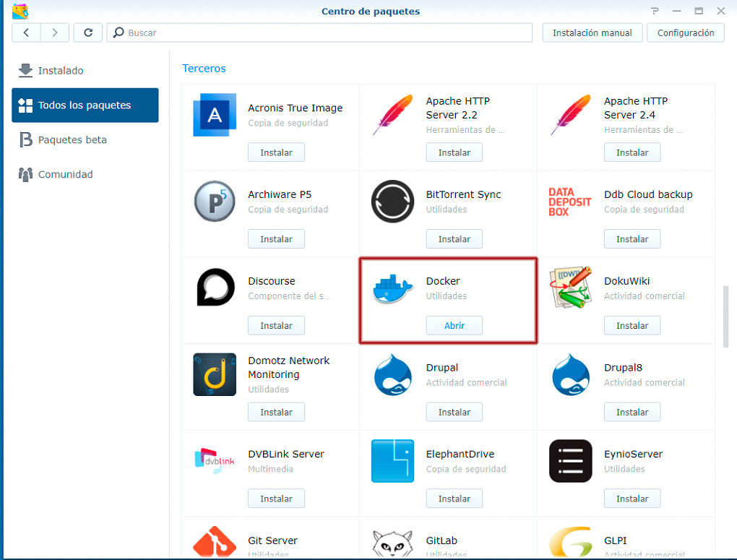Click the Archiware P5 icon
The image size is (737, 560).
coord(215,202)
